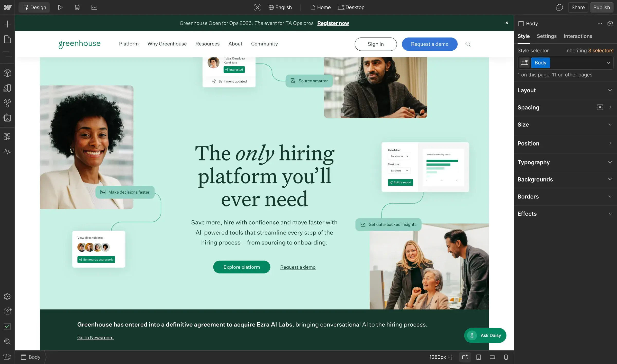Image resolution: width=617 pixels, height=364 pixels.
Task: Select the Desktop base breakpoint in bottom bar
Action: click(465, 357)
